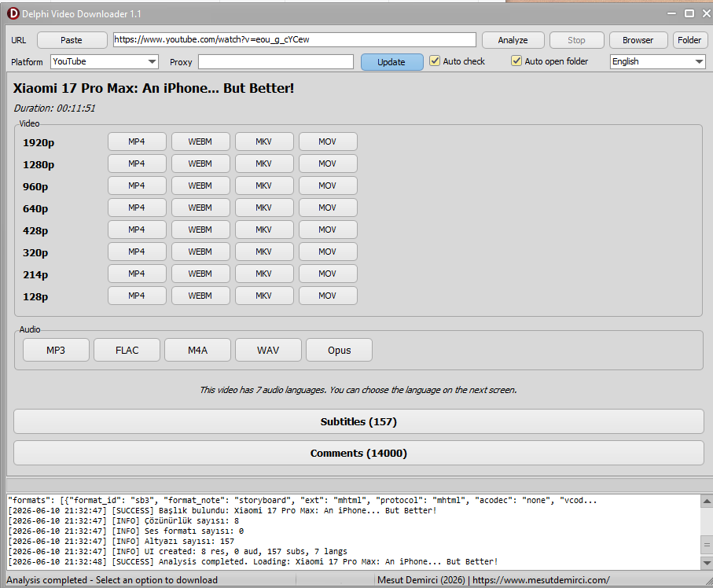Focus the URL input field
Viewport: 713px width, 588px height.
(x=295, y=39)
